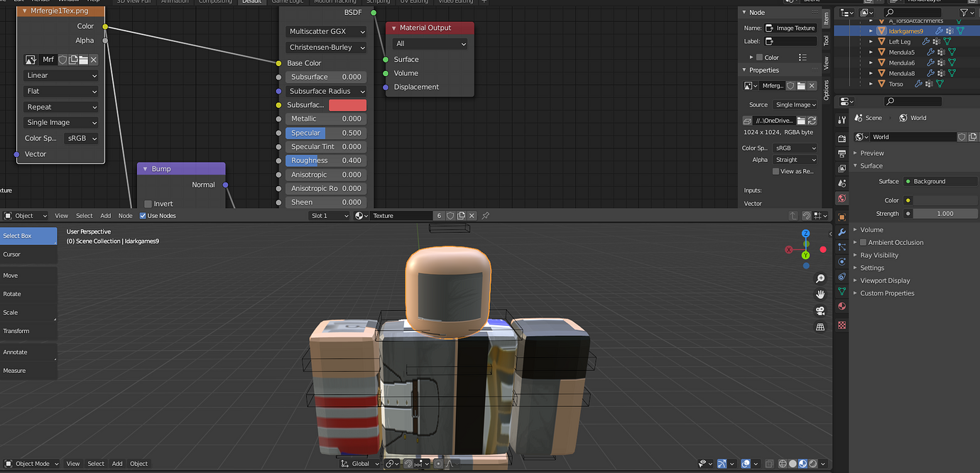Image resolution: width=980 pixels, height=473 pixels.
Task: Open the Multiscatter GGX distribution dropdown
Action: [327, 31]
